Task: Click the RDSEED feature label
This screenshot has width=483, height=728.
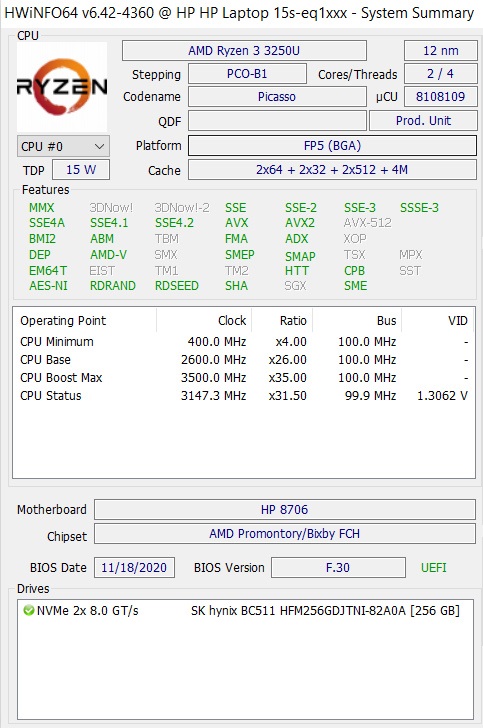Action: point(176,286)
